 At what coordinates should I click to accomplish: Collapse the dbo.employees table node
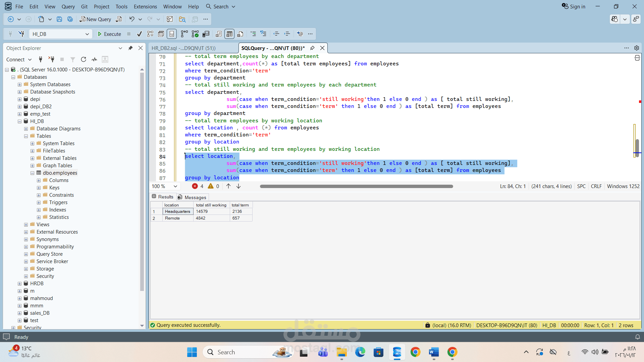tap(33, 173)
